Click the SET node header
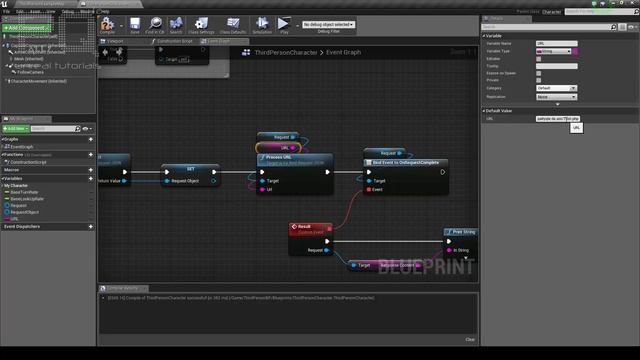The height and width of the screenshot is (360, 640). pos(191,169)
